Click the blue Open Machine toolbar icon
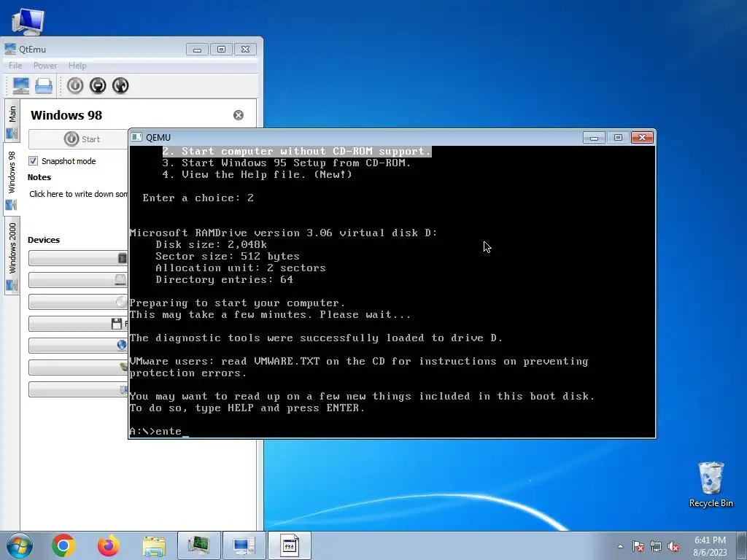 pos(44,86)
